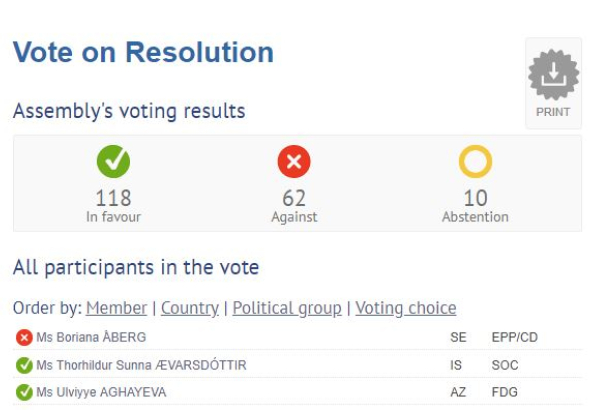
Task: Click the EPP/CD political group label
Action: point(515,337)
